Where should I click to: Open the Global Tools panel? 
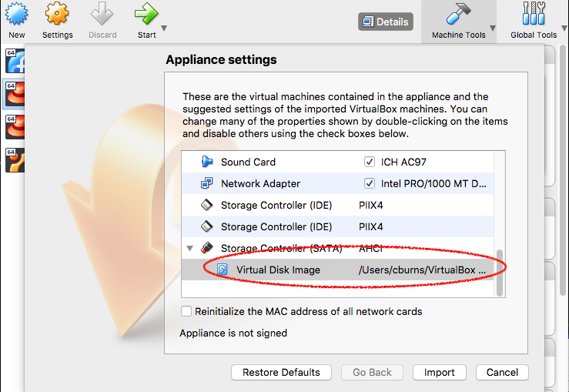[x=533, y=21]
